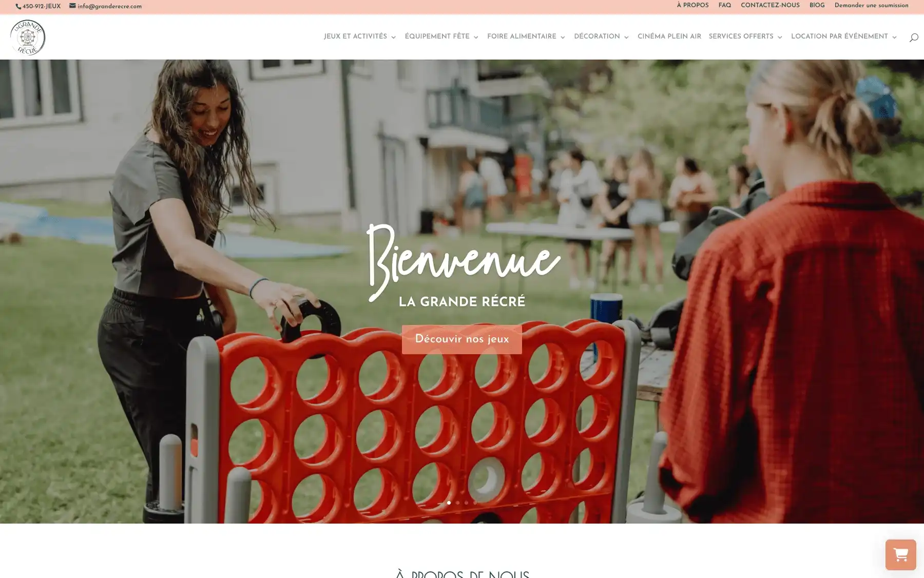Click La Grande Récré ferris wheel logo
This screenshot has height=578, width=924.
point(28,37)
